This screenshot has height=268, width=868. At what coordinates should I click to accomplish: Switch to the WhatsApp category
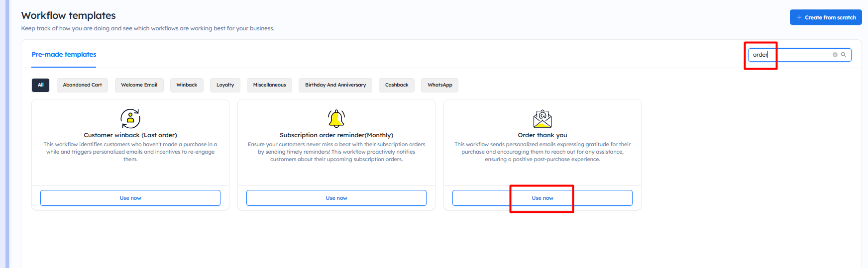pos(439,85)
